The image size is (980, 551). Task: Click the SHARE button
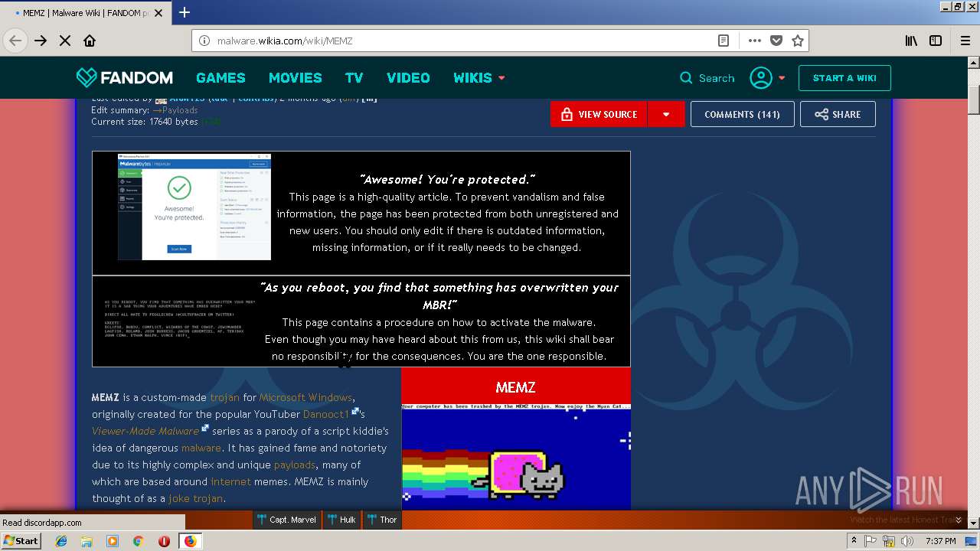pyautogui.click(x=838, y=114)
